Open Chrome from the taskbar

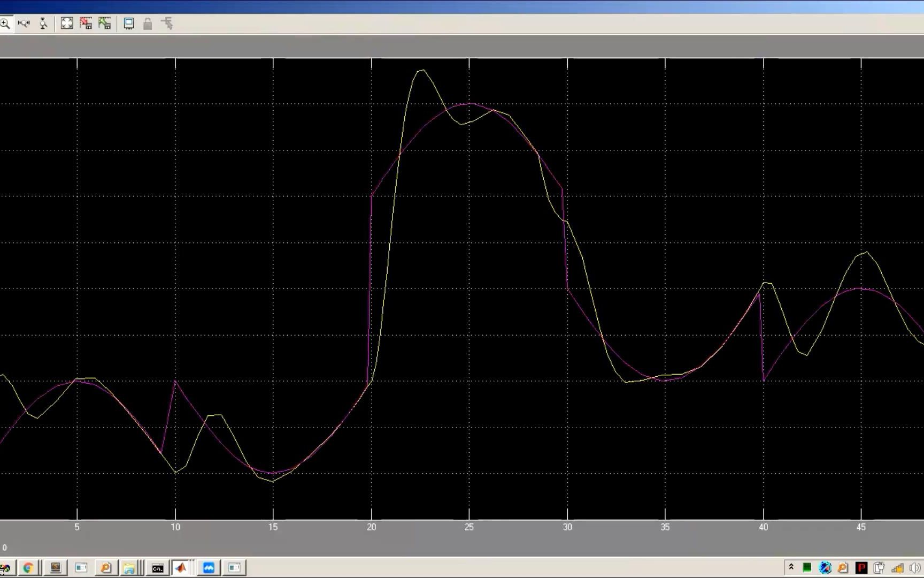point(28,568)
